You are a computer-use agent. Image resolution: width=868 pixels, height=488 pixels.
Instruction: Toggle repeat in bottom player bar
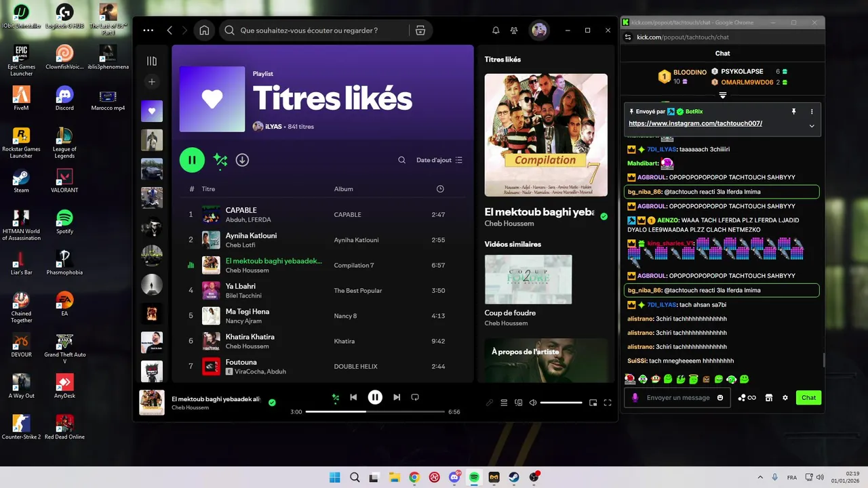pyautogui.click(x=415, y=397)
